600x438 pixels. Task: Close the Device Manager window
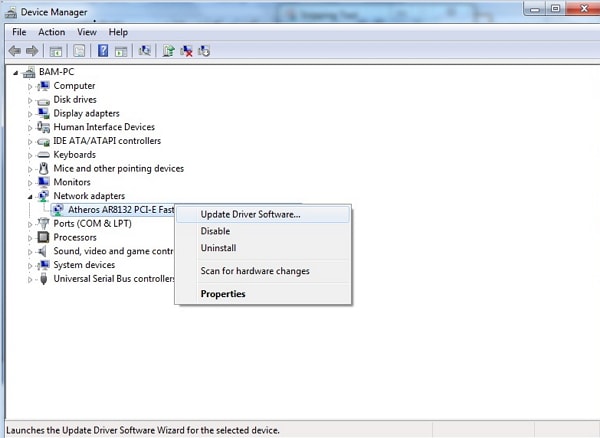tap(583, 8)
